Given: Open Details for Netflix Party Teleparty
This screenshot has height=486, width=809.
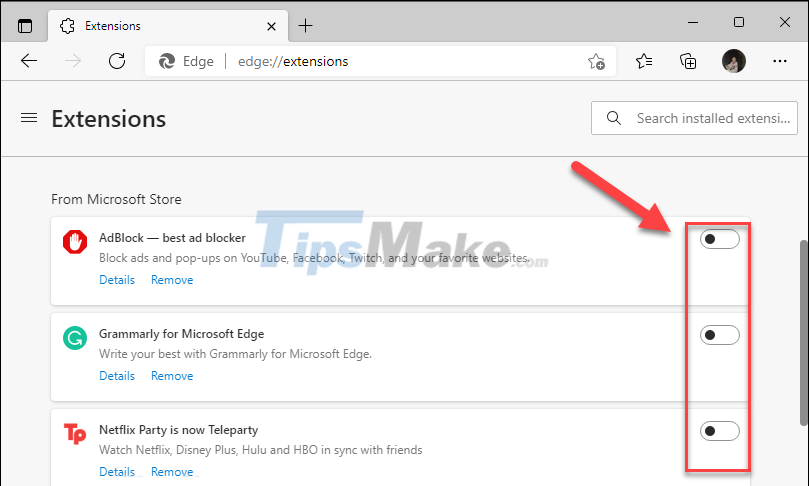Looking at the screenshot, I should coord(117,472).
